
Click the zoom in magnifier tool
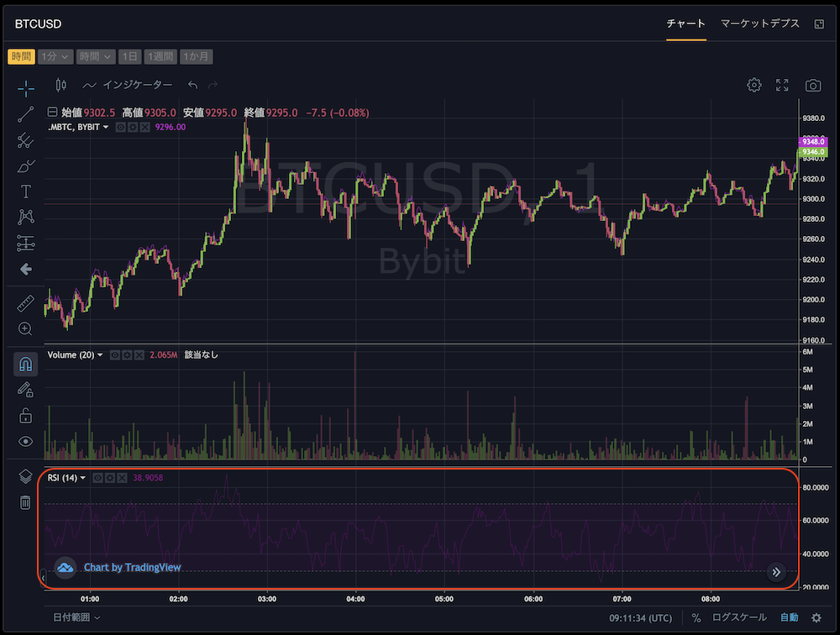tap(25, 328)
